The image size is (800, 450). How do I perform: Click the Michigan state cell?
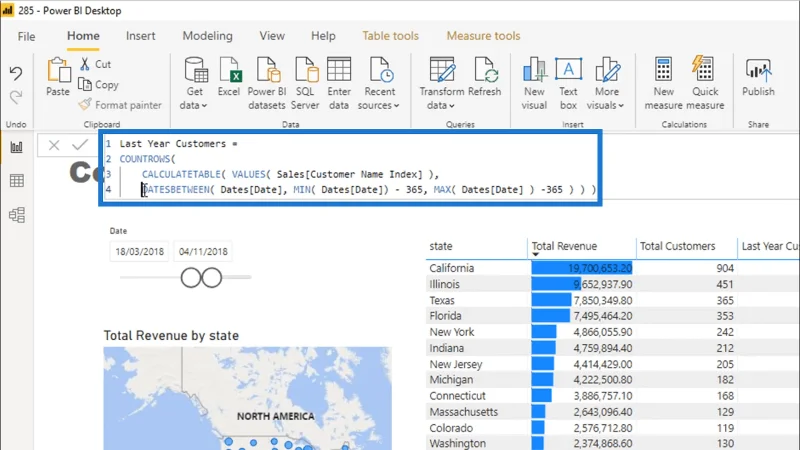451,380
